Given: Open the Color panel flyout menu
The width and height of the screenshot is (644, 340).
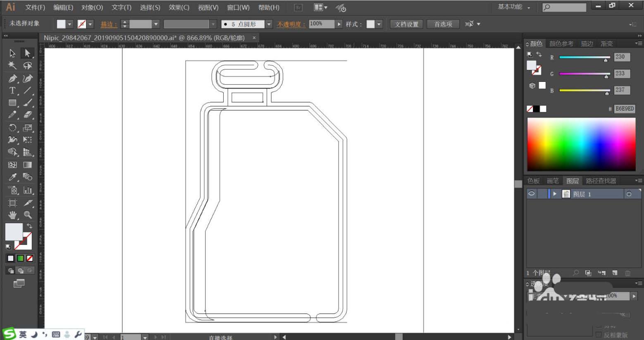Looking at the screenshot, I should [638, 43].
